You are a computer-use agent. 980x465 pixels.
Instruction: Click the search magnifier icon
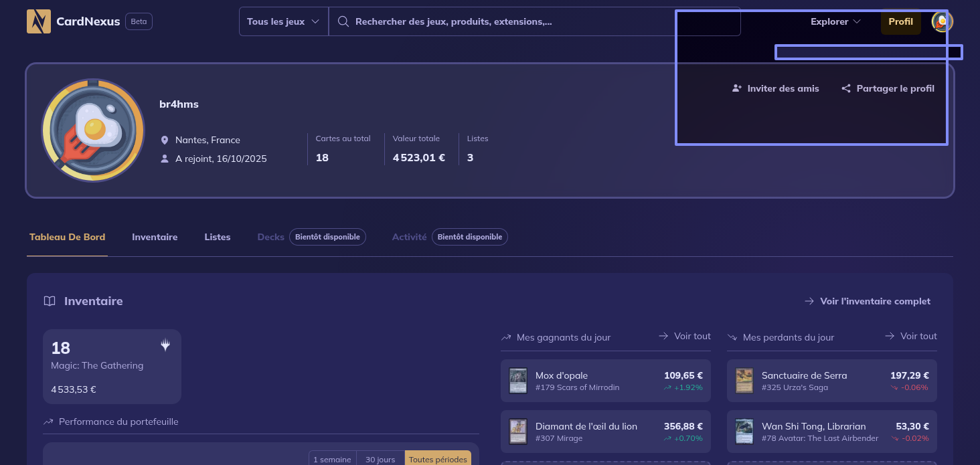pyautogui.click(x=343, y=21)
